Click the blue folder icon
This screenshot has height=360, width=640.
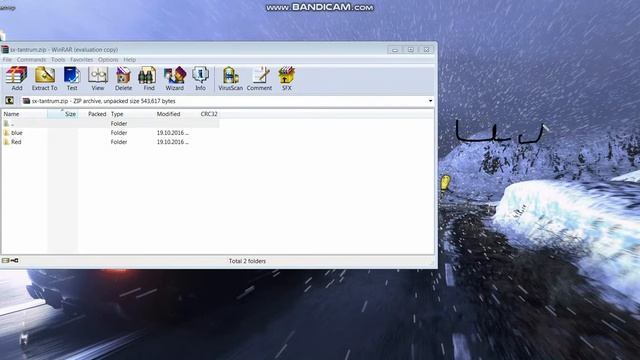pos(7,133)
